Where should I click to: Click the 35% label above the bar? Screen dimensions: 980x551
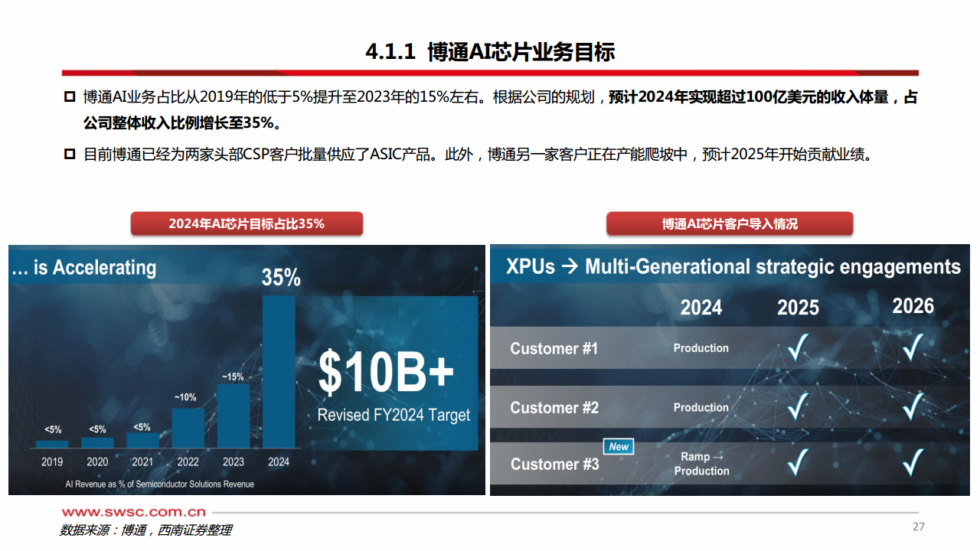pos(281,277)
